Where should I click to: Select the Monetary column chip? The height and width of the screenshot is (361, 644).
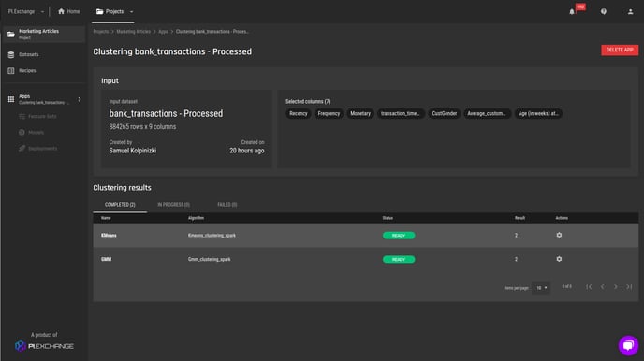[x=360, y=114]
